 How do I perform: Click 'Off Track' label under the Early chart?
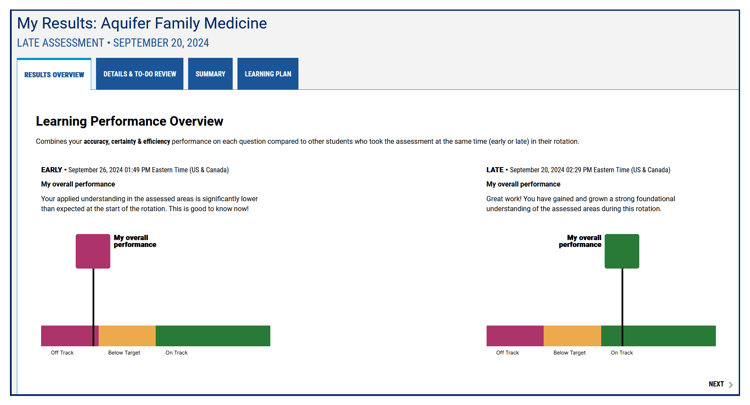[62, 353]
